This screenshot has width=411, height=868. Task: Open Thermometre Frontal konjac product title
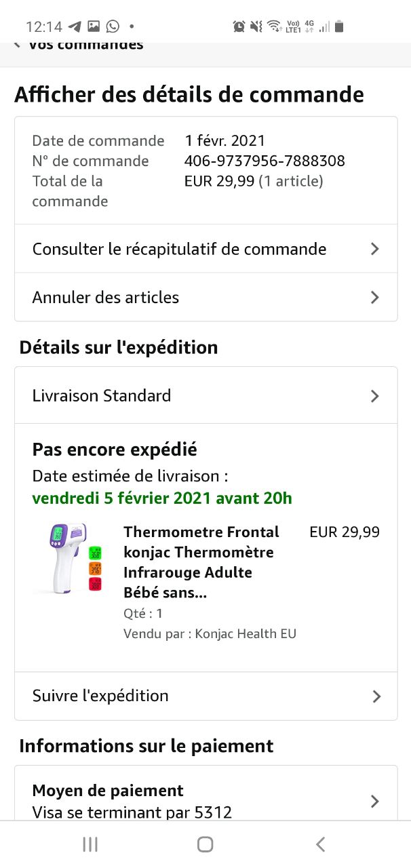(200, 562)
